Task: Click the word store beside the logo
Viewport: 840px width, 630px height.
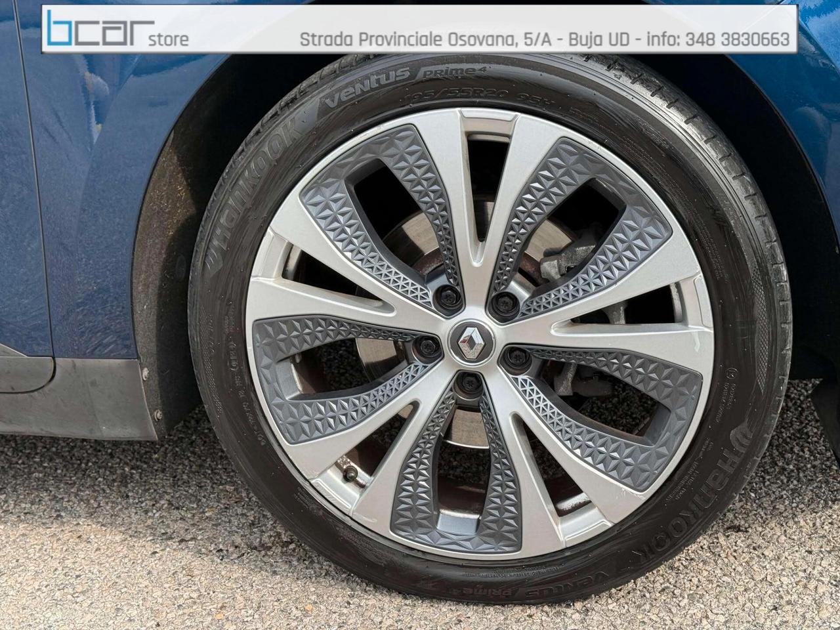Action: (169, 39)
